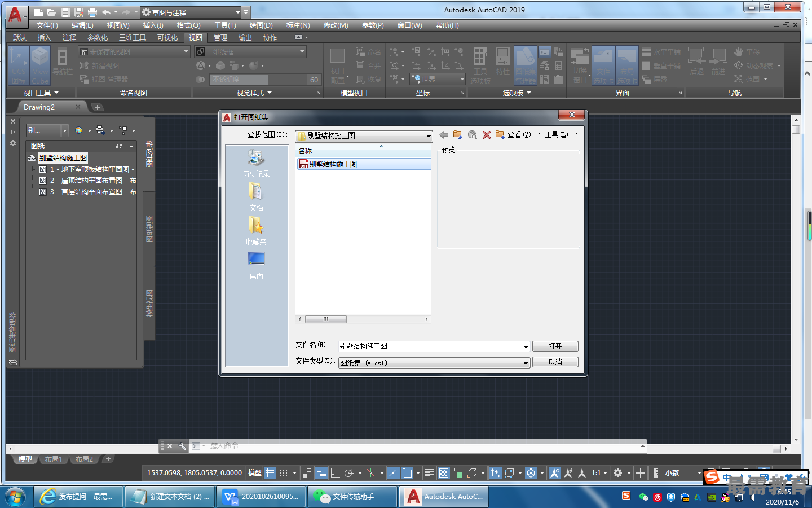Screen dimensions: 812x508
Task: Toggle snap mode dots icon in status bar
Action: [284, 473]
